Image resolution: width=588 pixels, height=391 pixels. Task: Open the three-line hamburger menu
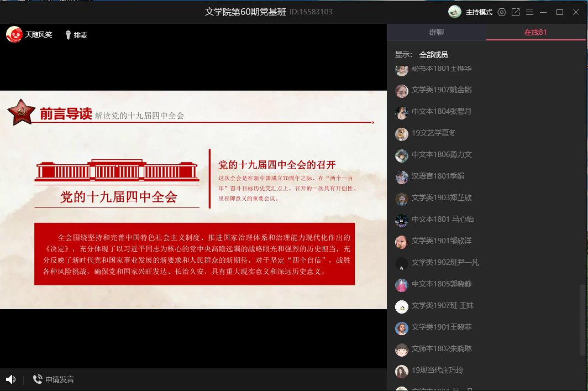(x=530, y=12)
